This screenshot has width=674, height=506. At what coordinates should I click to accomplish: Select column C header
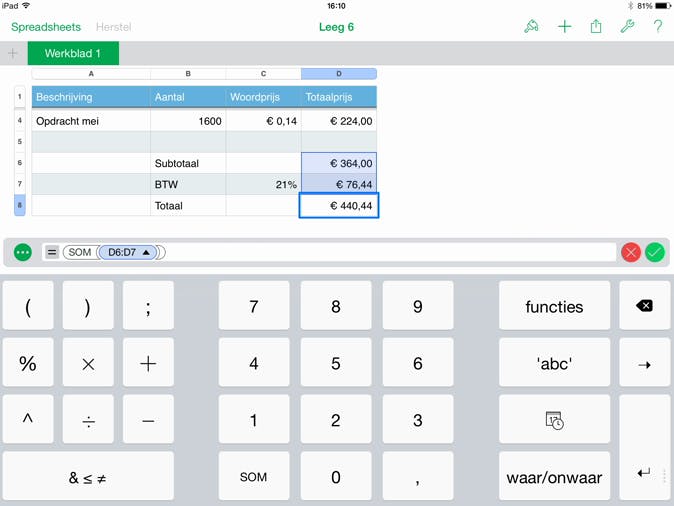[x=263, y=74]
